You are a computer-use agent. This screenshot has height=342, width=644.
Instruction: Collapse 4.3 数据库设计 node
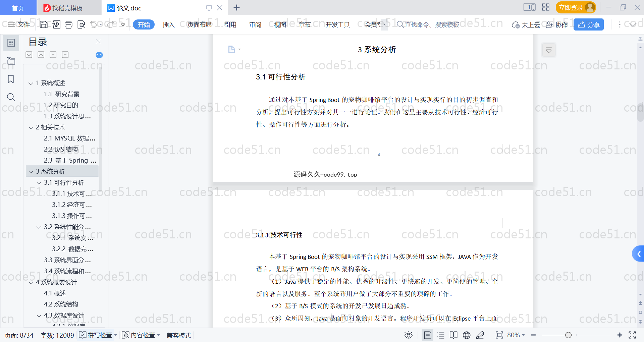click(x=39, y=316)
